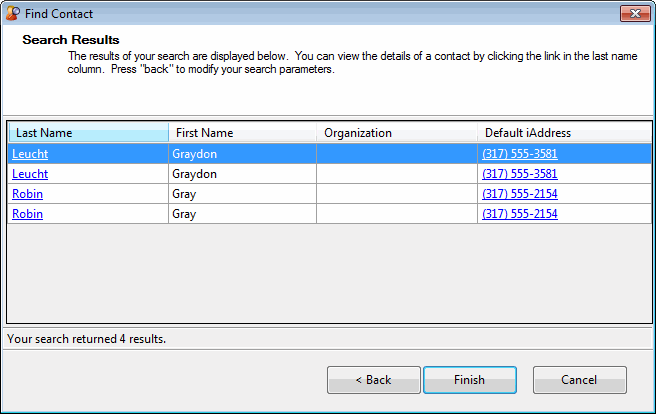The height and width of the screenshot is (414, 656).
Task: Click the Organization column header
Action: tap(396, 133)
